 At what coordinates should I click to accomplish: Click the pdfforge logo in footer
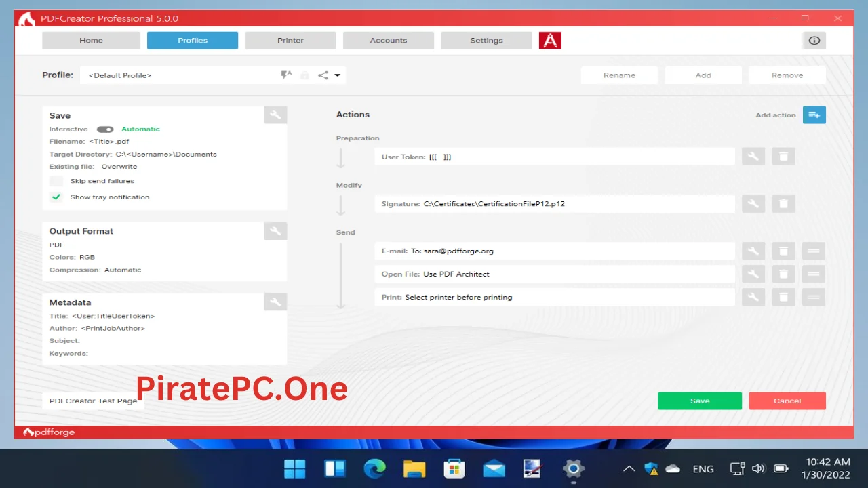tap(49, 432)
